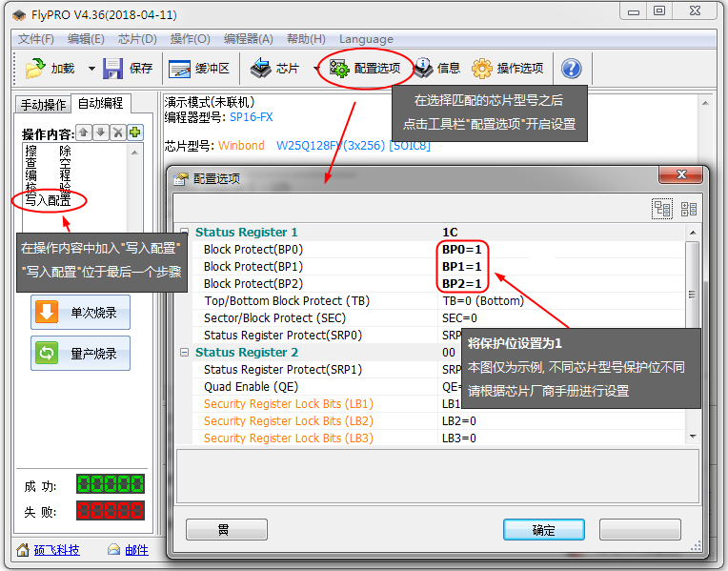Switch to the 手动操作 tab
Image resolution: width=728 pixels, height=571 pixels.
[44, 105]
